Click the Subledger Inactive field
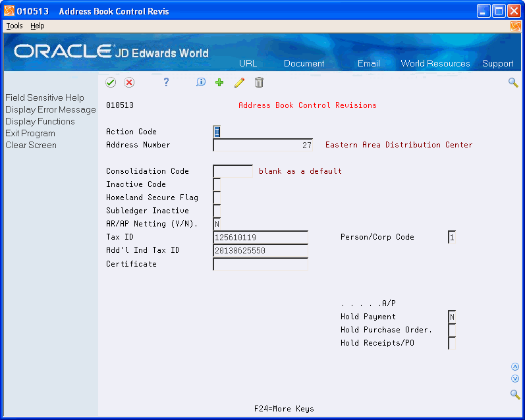 tap(217, 211)
